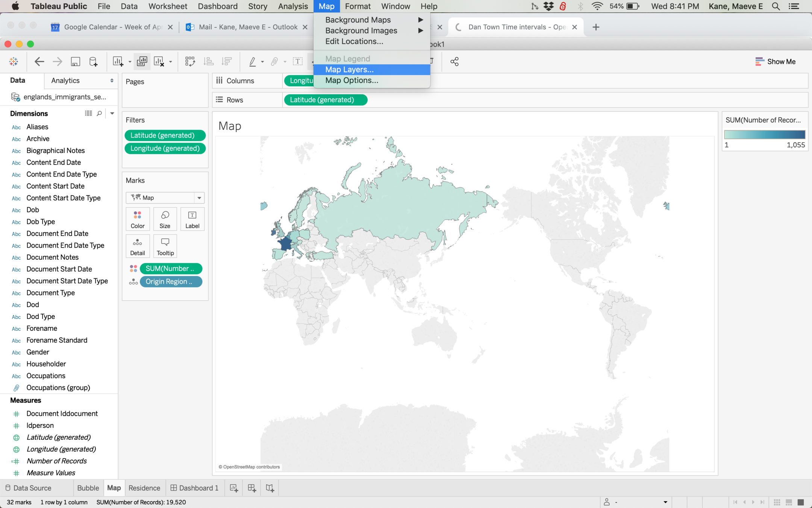This screenshot has height=508, width=812.
Task: Expand the Dimensions pane options arrow
Action: click(112, 113)
